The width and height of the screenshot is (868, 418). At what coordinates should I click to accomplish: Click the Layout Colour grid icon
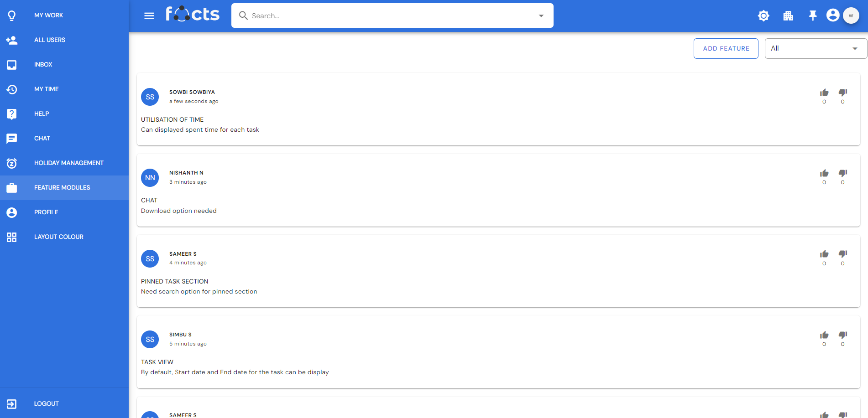click(12, 237)
